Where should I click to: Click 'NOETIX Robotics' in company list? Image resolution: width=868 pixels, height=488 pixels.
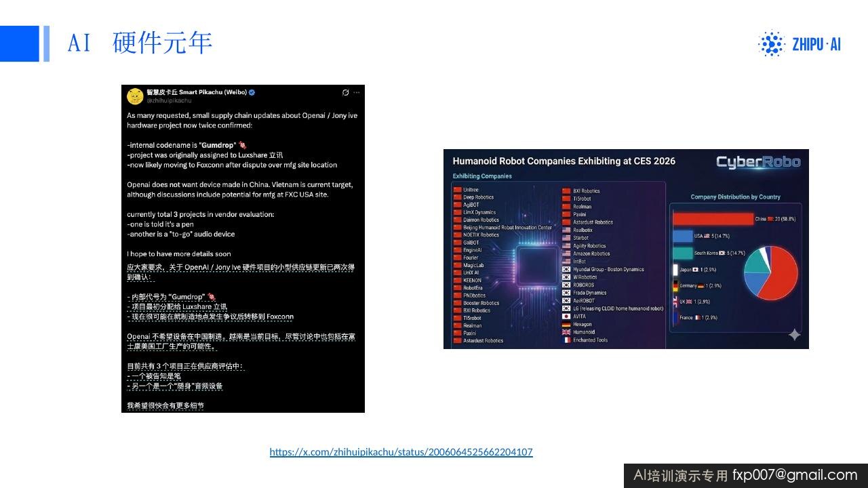pos(481,235)
